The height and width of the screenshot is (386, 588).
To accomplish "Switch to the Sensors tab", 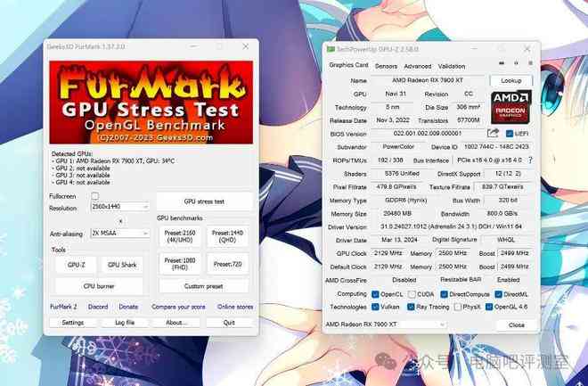I will coord(386,66).
